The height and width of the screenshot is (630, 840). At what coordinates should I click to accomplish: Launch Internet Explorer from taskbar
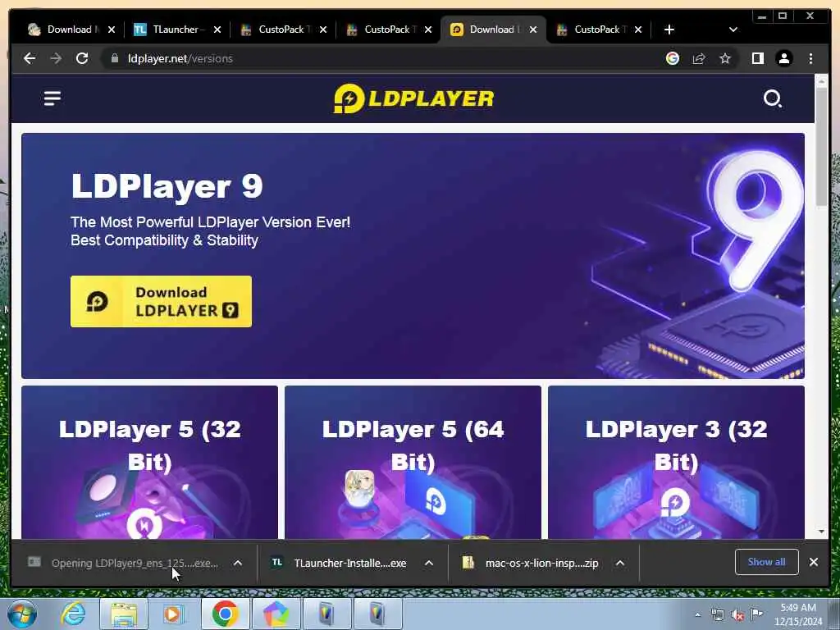[x=73, y=614]
